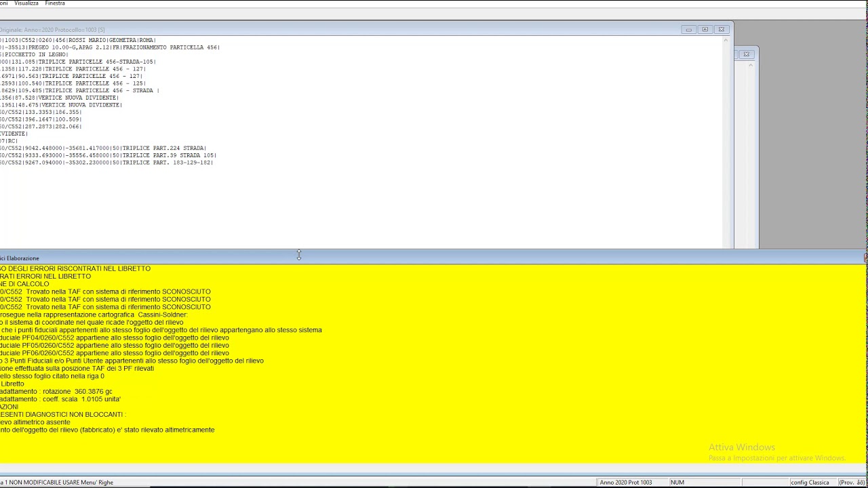Click the Cassini-Soldner cartographic representation line

pyautogui.click(x=94, y=314)
